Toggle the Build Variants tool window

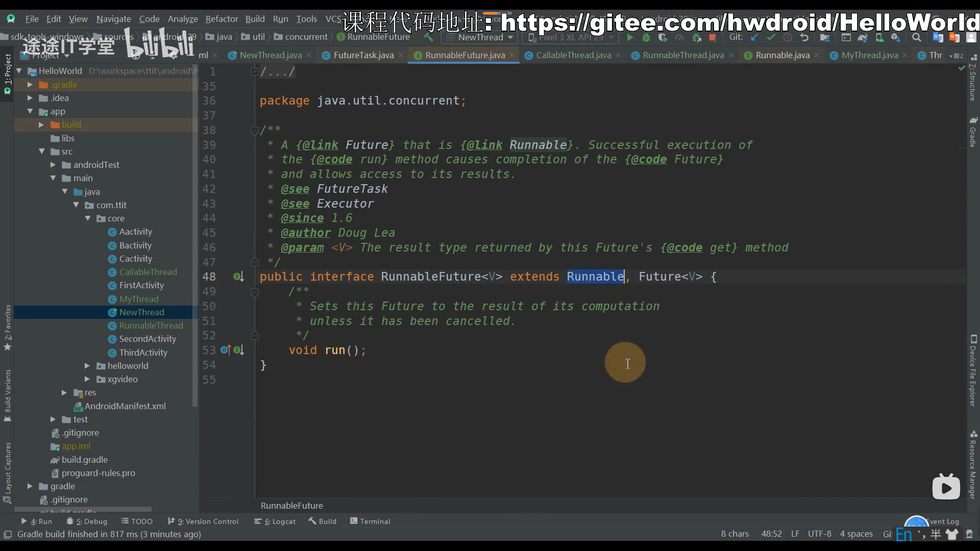(7, 396)
